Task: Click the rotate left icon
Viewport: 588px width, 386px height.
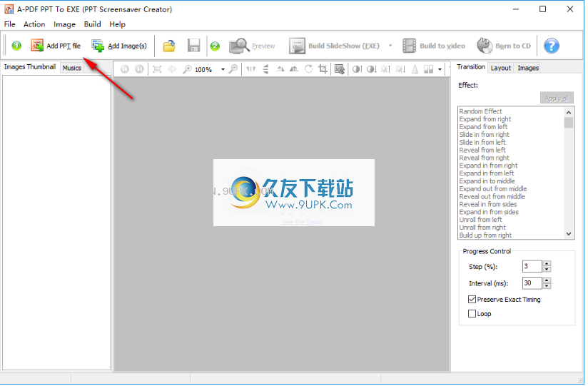Action: 280,69
